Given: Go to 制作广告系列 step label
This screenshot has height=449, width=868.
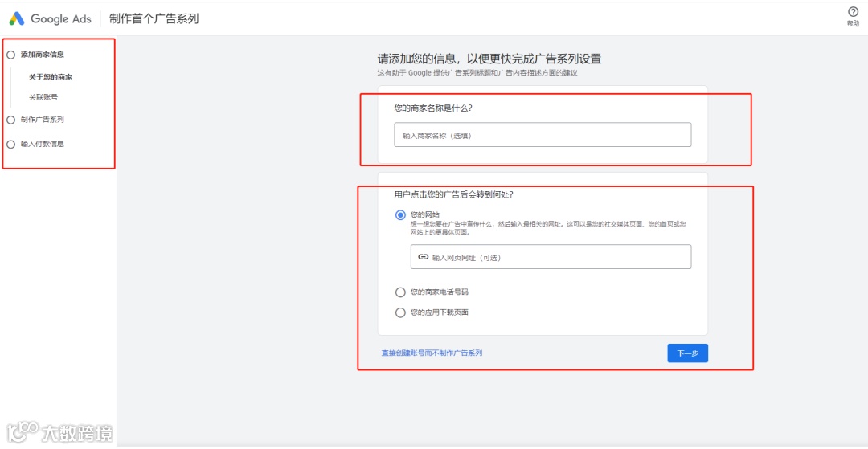Looking at the screenshot, I should click(x=42, y=120).
